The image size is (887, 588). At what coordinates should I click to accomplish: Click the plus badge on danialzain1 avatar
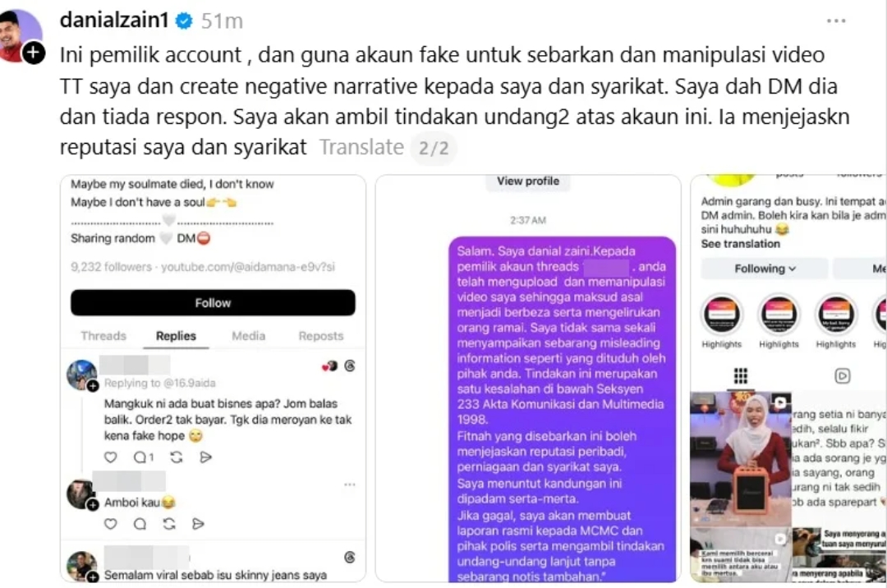(x=34, y=53)
